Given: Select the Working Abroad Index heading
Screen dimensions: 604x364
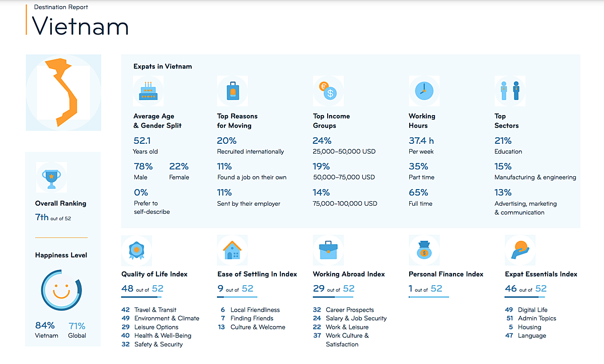Looking at the screenshot, I should tap(349, 274).
